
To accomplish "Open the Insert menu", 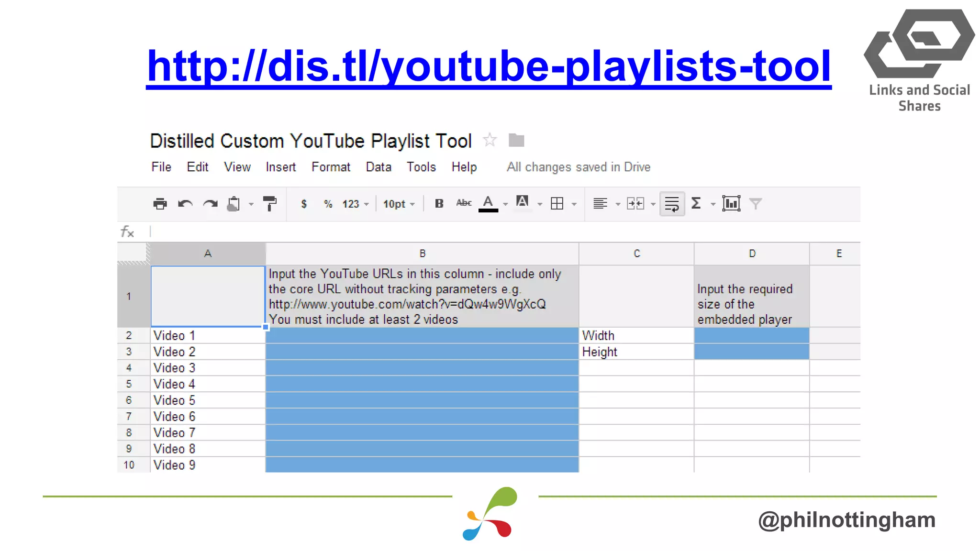I will tap(280, 167).
